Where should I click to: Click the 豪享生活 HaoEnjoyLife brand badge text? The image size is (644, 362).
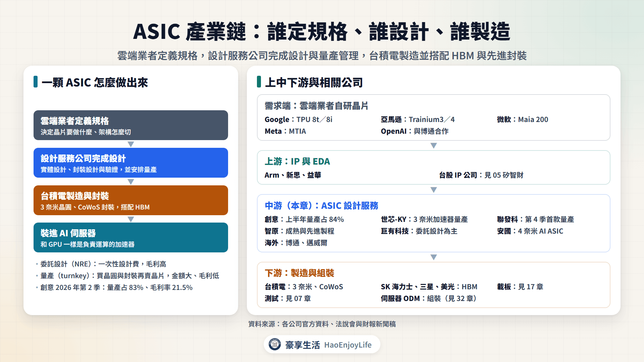pyautogui.click(x=328, y=345)
